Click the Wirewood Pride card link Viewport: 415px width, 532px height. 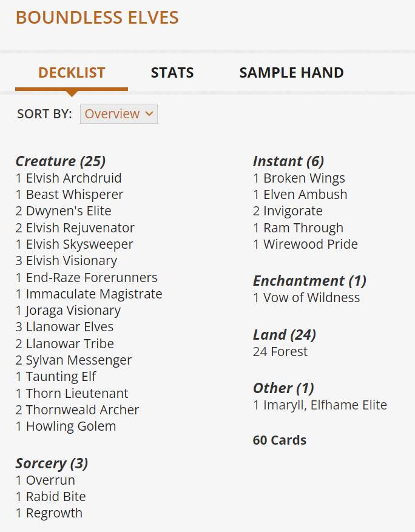point(311,244)
